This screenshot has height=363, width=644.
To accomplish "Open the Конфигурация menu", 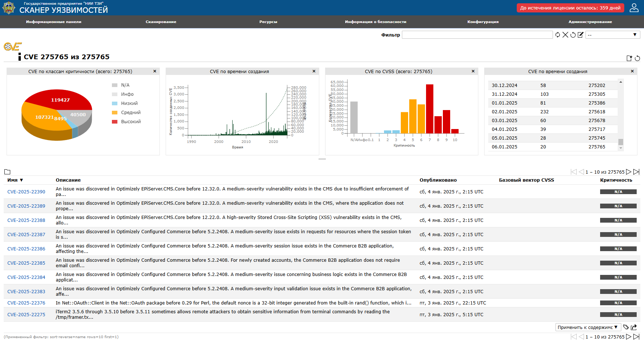I will click(x=483, y=22).
